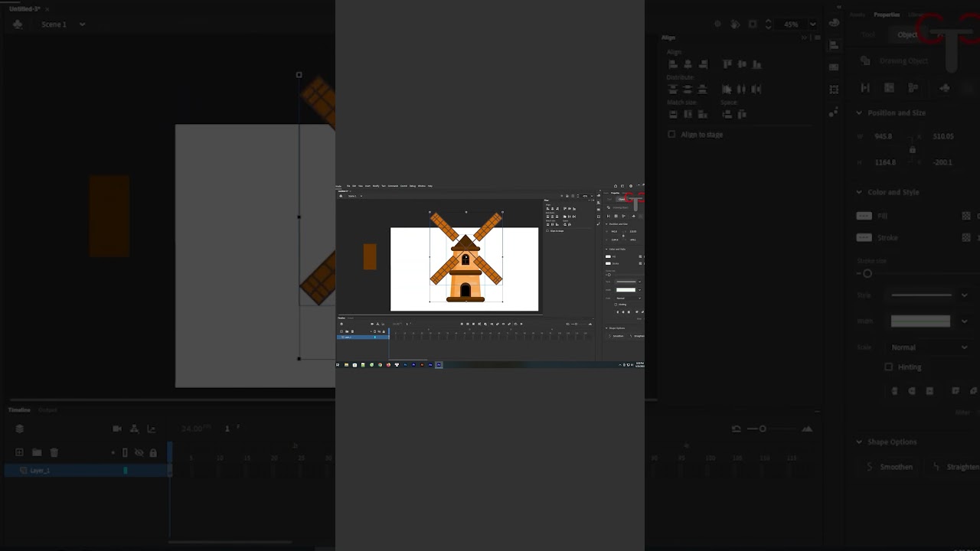The width and height of the screenshot is (980, 551).
Task: Collapse the Shape Options section
Action: click(859, 442)
